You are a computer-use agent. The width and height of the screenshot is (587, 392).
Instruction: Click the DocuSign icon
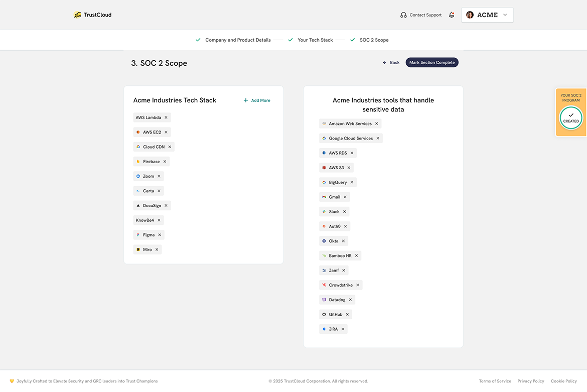click(138, 206)
